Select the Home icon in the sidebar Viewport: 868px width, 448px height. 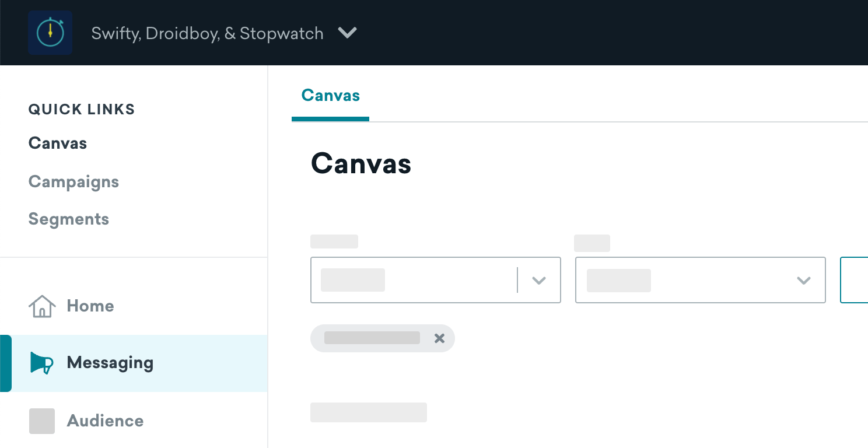tap(41, 305)
